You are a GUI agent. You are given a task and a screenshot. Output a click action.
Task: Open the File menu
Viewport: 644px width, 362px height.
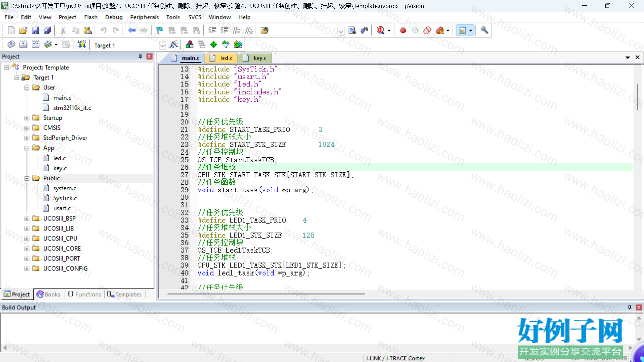[x=9, y=17]
